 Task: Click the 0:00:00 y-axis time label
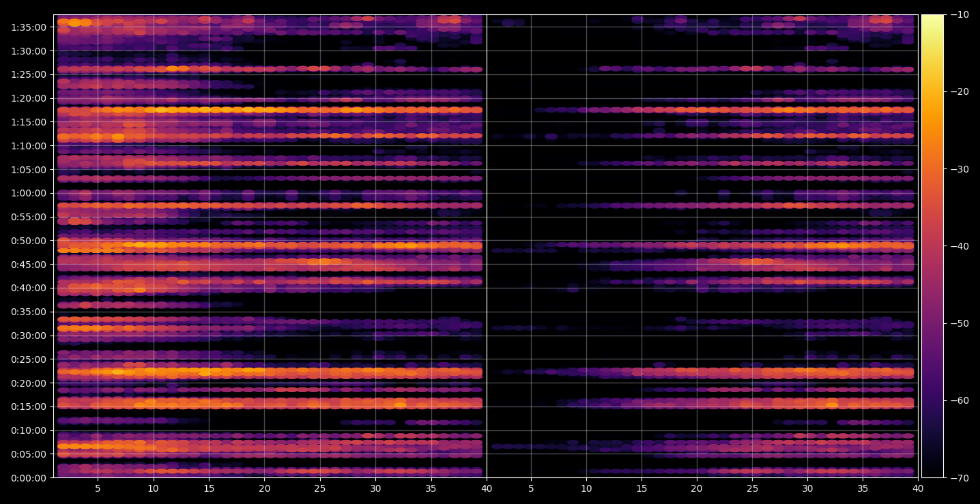pos(29,477)
